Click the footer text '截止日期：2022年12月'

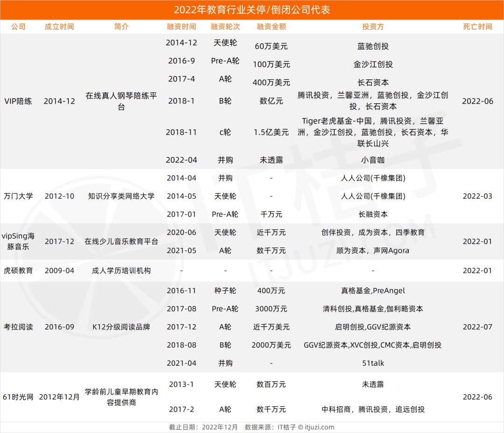(203, 427)
